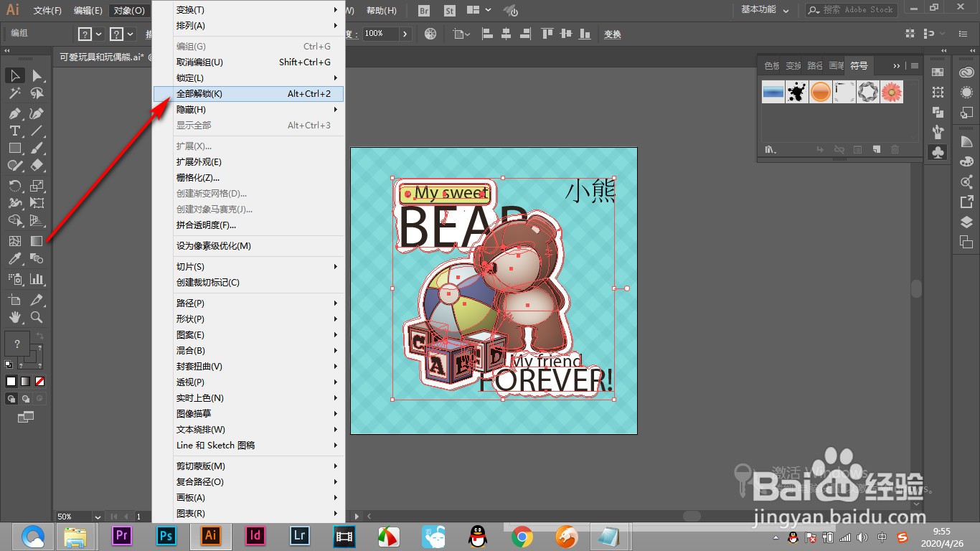Set paint mode to Gradient
The image size is (980, 551).
(25, 381)
